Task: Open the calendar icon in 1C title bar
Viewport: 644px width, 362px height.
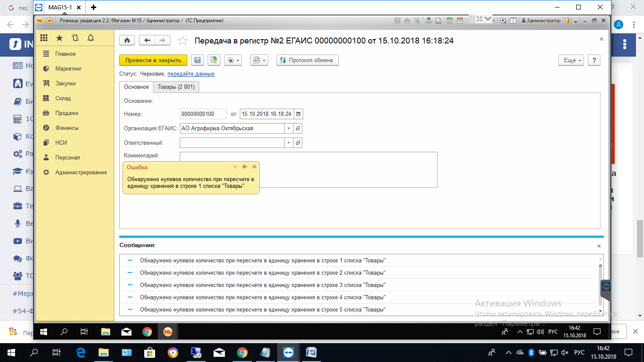Action: point(460,20)
